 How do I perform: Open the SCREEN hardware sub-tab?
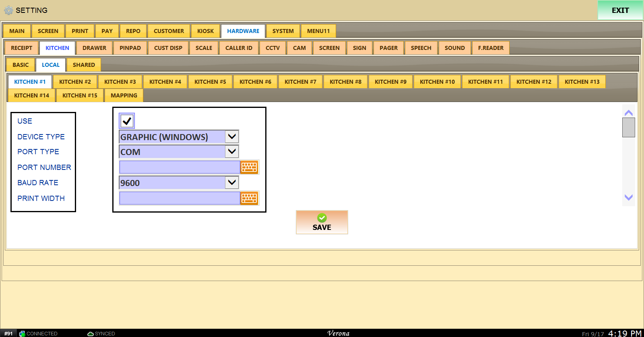click(329, 48)
